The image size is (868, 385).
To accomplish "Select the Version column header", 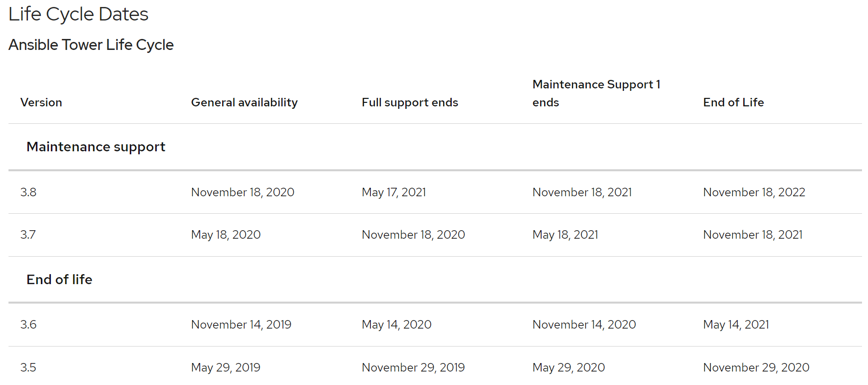I will pos(41,102).
